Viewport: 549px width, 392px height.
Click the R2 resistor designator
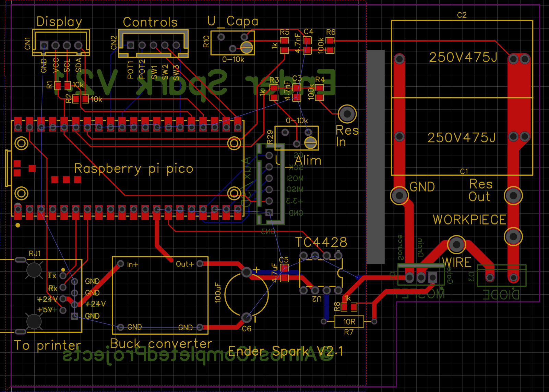[x=69, y=99]
